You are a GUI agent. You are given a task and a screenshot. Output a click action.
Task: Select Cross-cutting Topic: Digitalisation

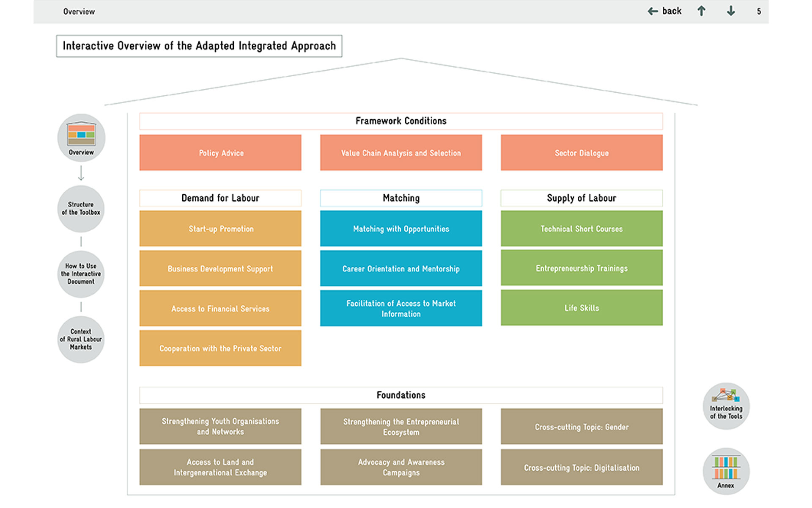[582, 467]
